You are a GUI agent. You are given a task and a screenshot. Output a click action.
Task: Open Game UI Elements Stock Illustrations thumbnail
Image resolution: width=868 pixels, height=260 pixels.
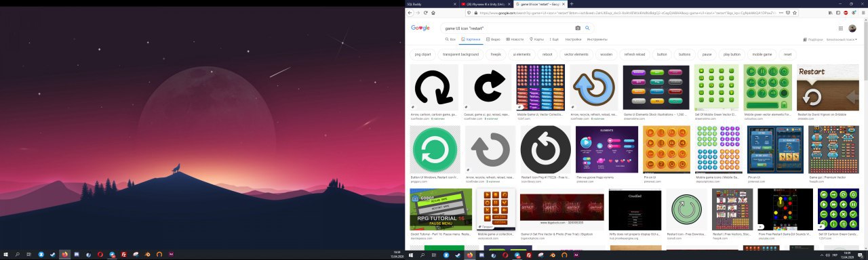tap(656, 87)
